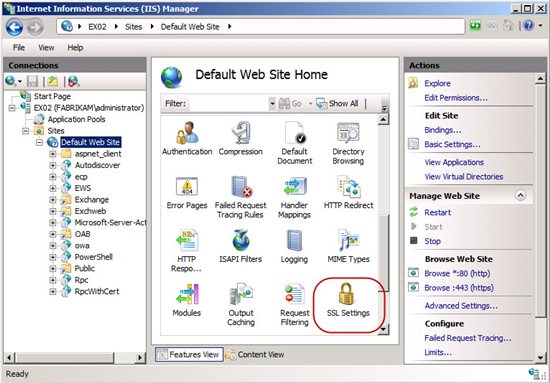Switch to the Content View tab

click(255, 355)
